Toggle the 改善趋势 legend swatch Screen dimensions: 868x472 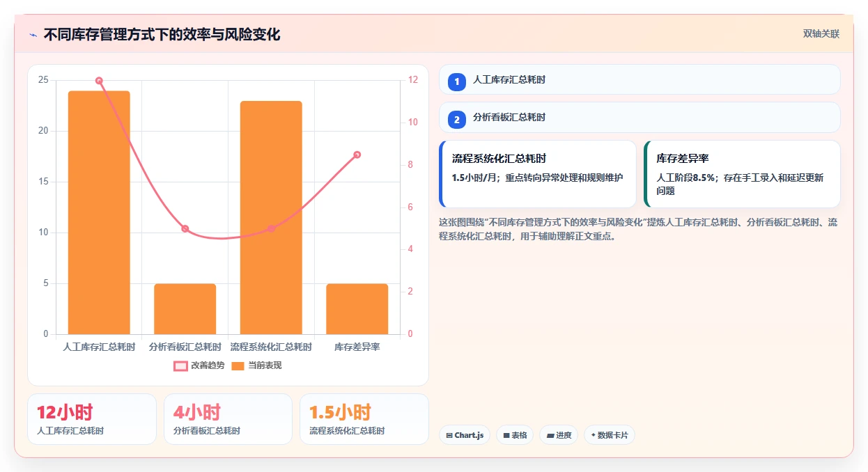pyautogui.click(x=180, y=366)
